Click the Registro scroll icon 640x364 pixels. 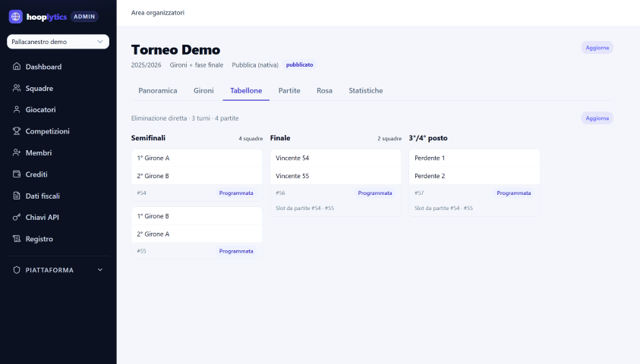(17, 239)
